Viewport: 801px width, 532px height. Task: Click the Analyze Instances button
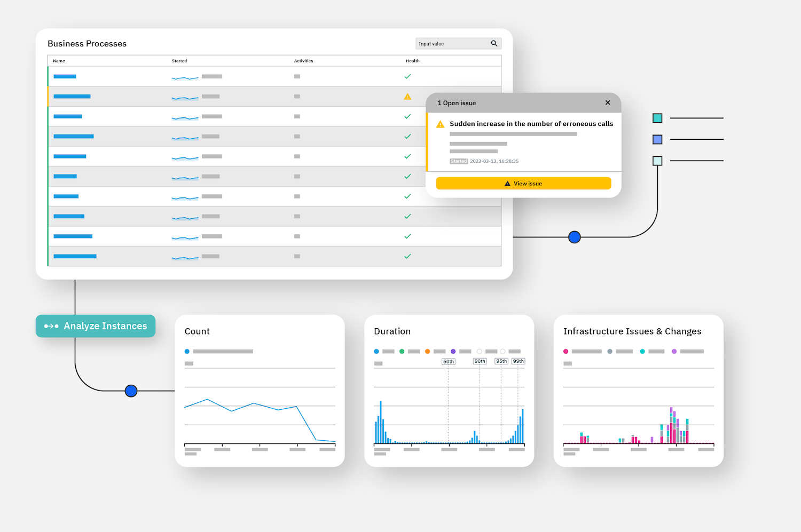pyautogui.click(x=96, y=326)
